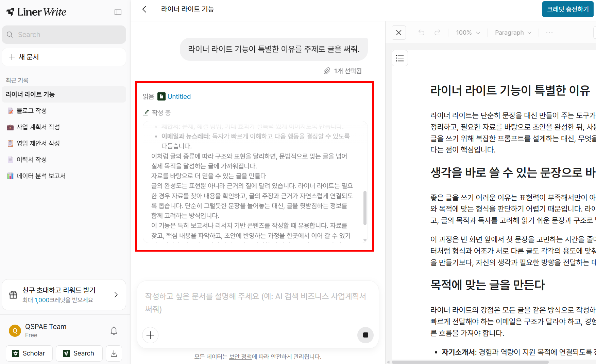Click the briefcase icon for 사업 계획서
The height and width of the screenshot is (364, 596).
click(x=11, y=127)
